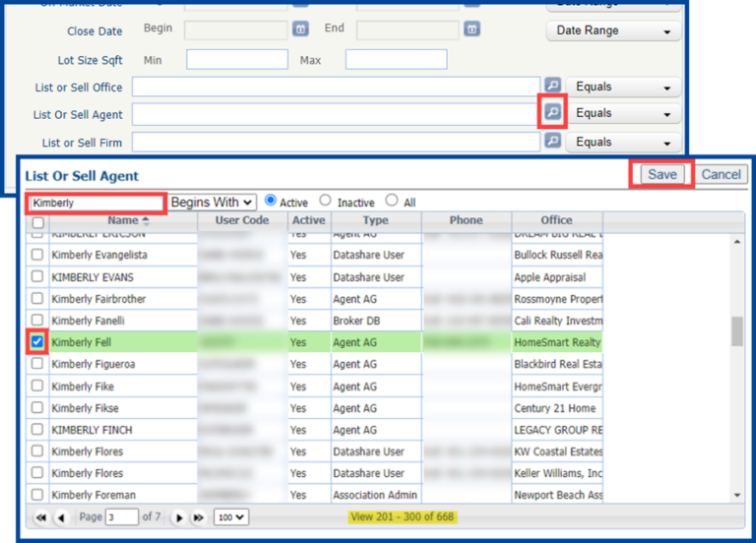This screenshot has width=756, height=543.
Task: Click the User Code column header
Action: (x=242, y=220)
